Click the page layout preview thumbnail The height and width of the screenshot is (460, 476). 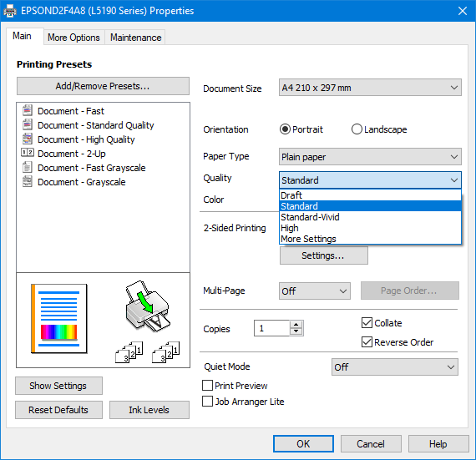pos(59,319)
